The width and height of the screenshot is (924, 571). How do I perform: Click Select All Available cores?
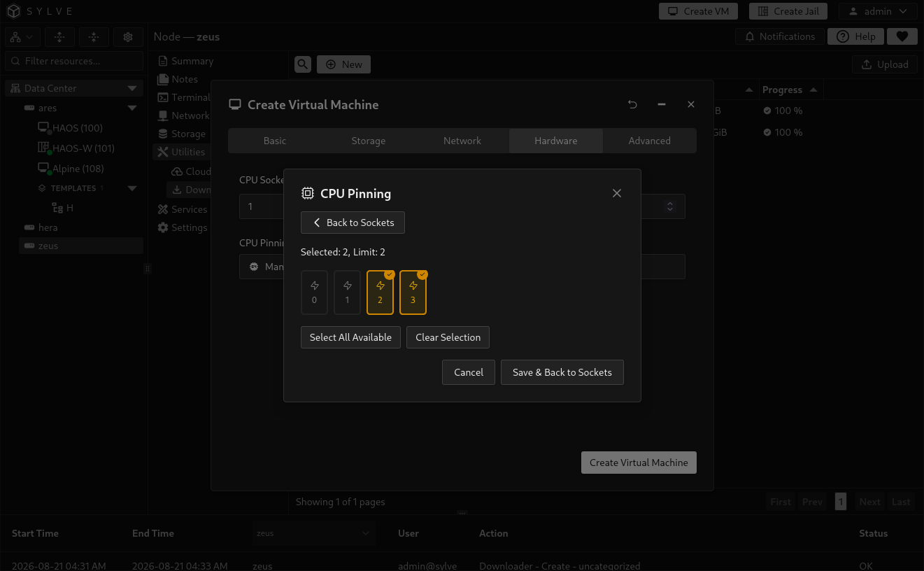tap(350, 337)
